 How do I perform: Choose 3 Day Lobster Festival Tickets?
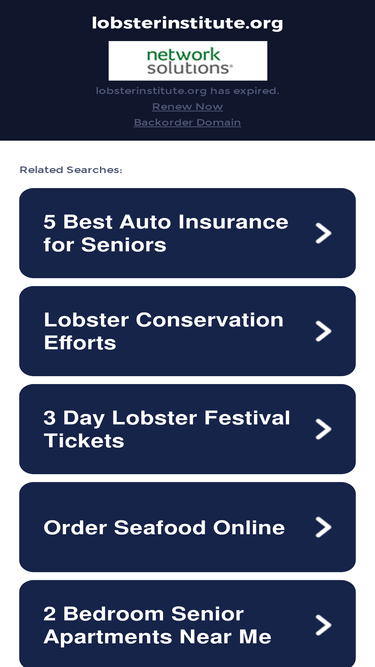pyautogui.click(x=188, y=429)
